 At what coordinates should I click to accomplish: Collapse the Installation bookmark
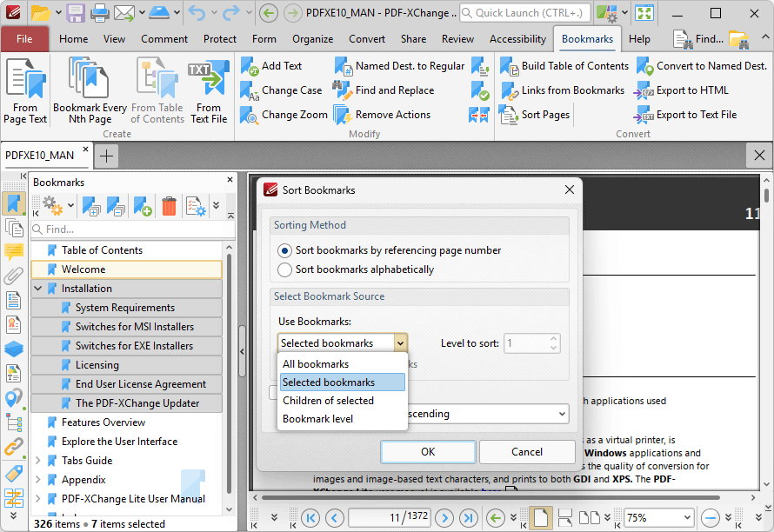38,289
